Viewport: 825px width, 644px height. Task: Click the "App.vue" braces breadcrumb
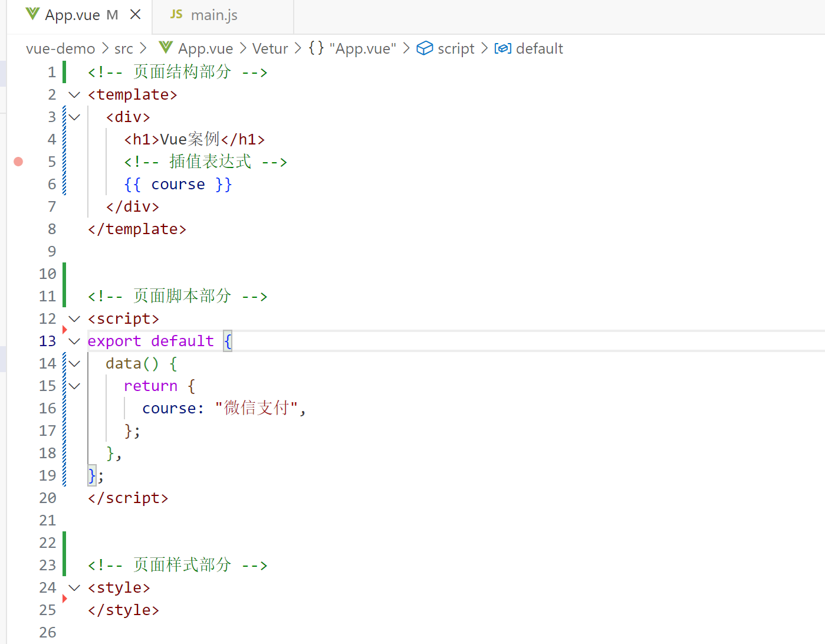[x=363, y=48]
